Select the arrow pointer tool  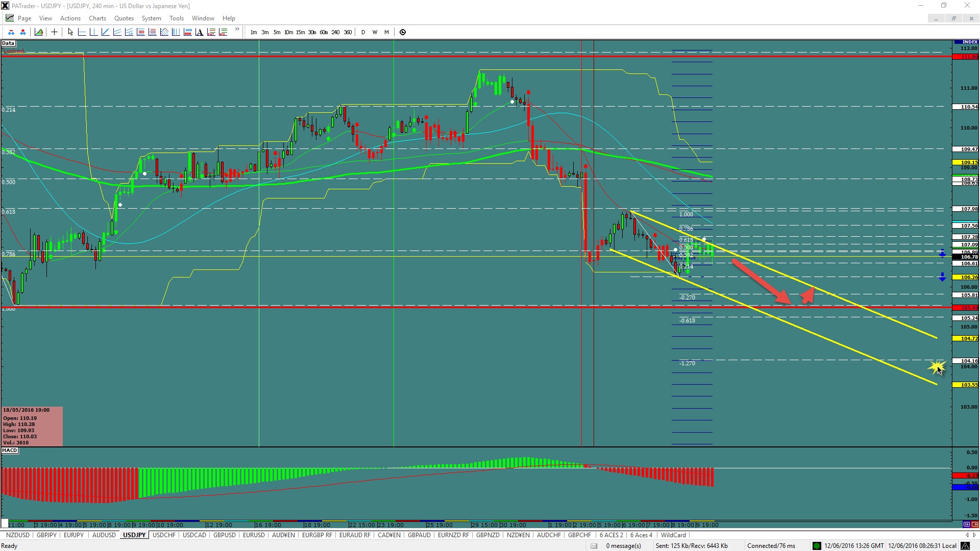pos(70,32)
